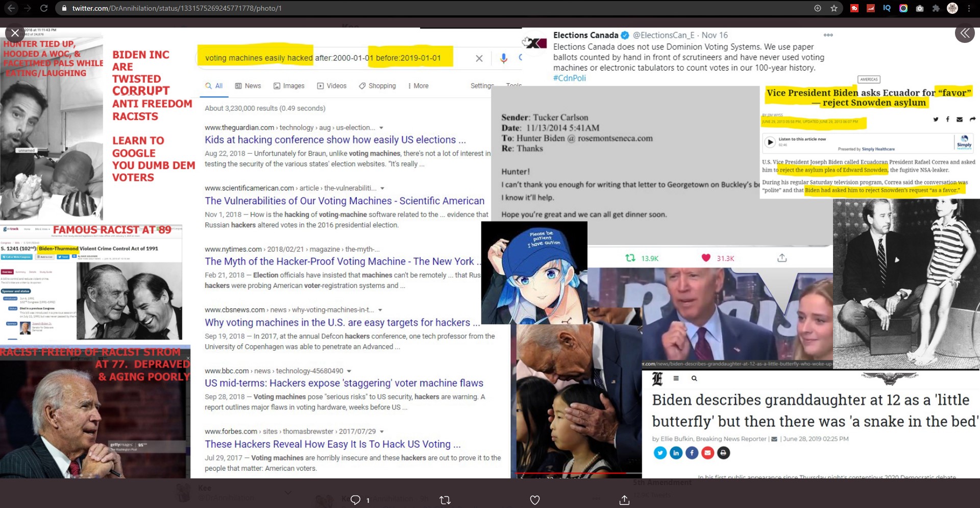Viewport: 980px width, 508px height.
Task: Select the All search tab
Action: pos(214,86)
